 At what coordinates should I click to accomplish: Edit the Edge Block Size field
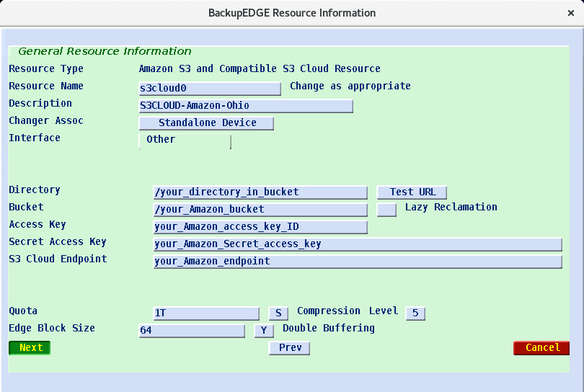(192, 330)
